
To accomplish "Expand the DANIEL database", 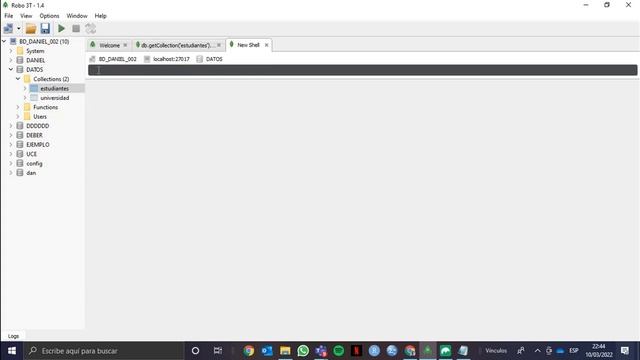I will click(11, 60).
